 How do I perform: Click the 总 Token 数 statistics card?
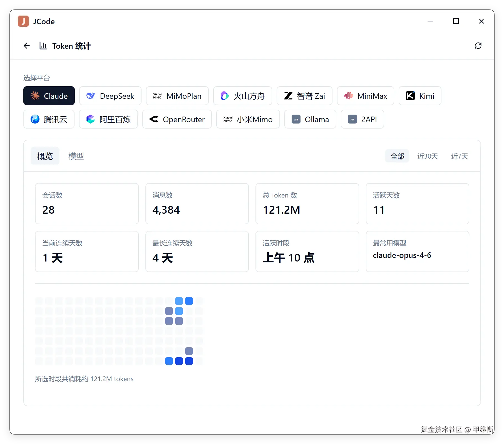(x=307, y=203)
